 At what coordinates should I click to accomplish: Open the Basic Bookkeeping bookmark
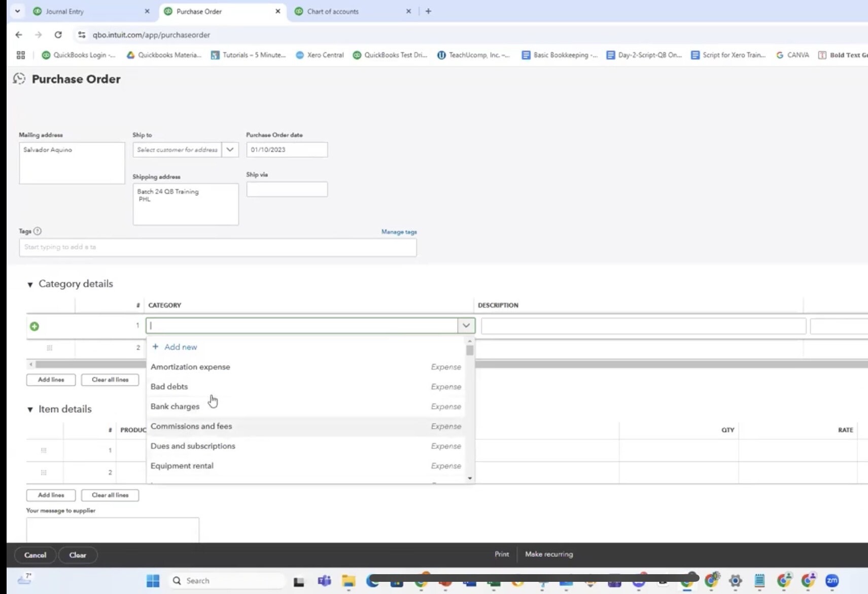point(560,55)
